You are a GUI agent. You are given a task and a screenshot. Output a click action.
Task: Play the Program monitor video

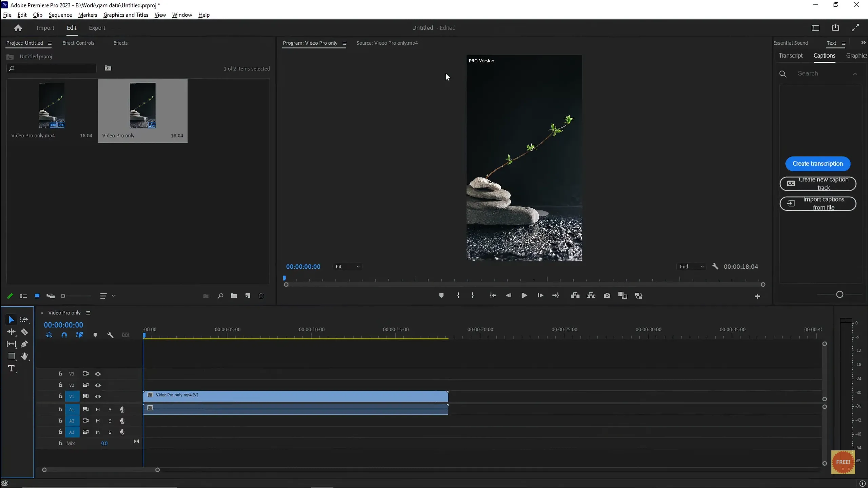(524, 296)
